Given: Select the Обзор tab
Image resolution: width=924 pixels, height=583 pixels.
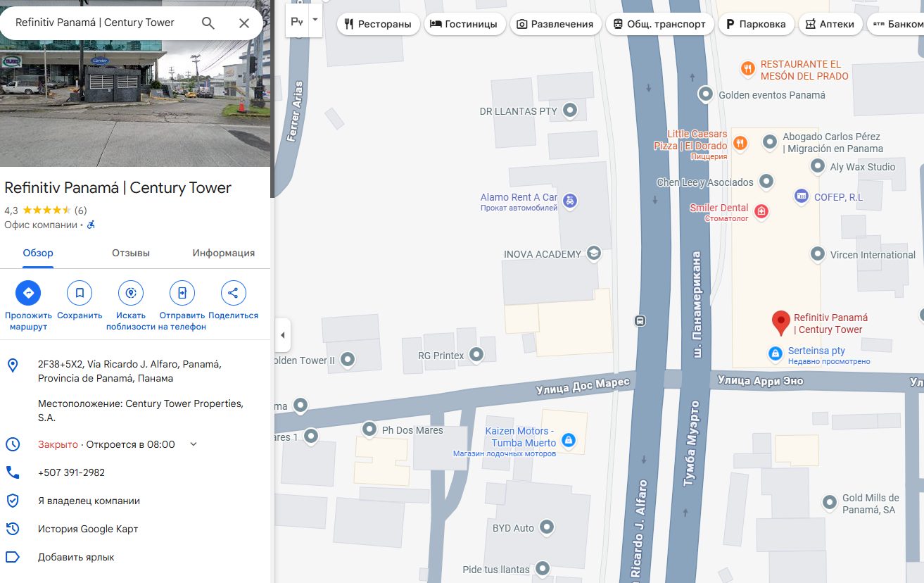Looking at the screenshot, I should coord(38,253).
